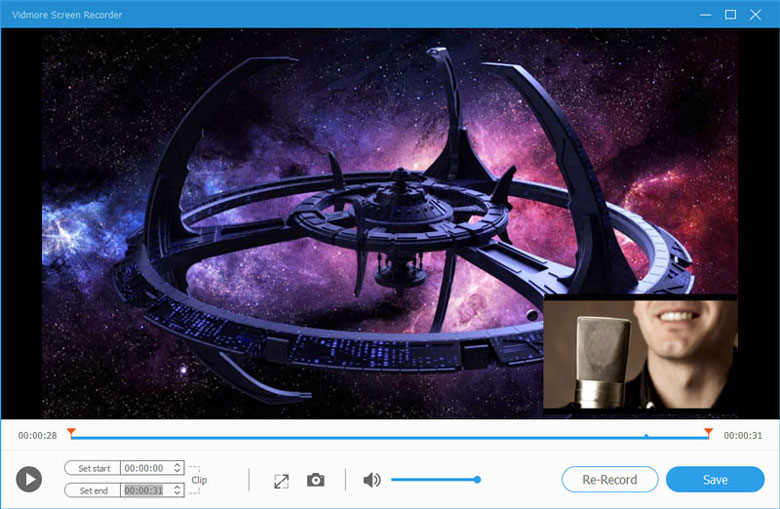This screenshot has height=509, width=780.
Task: Click the middle of the blue timeline bar
Action: [x=390, y=437]
